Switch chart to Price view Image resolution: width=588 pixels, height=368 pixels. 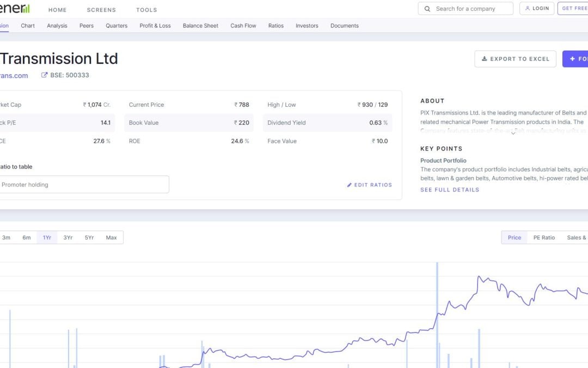tap(514, 237)
